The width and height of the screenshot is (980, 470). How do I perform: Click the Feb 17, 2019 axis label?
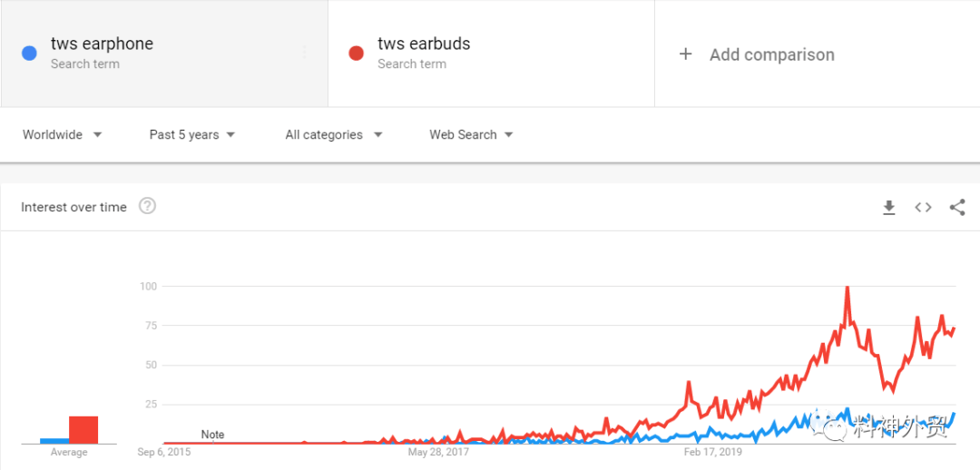(712, 451)
